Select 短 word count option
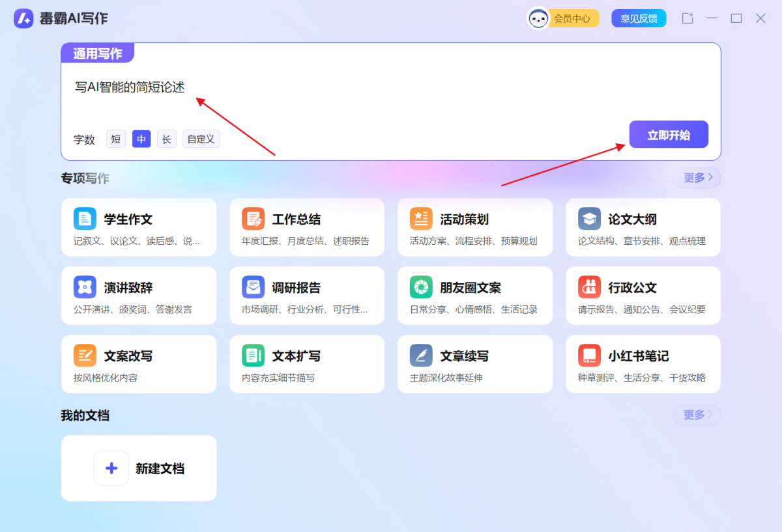This screenshot has height=532, width=782. [116, 139]
